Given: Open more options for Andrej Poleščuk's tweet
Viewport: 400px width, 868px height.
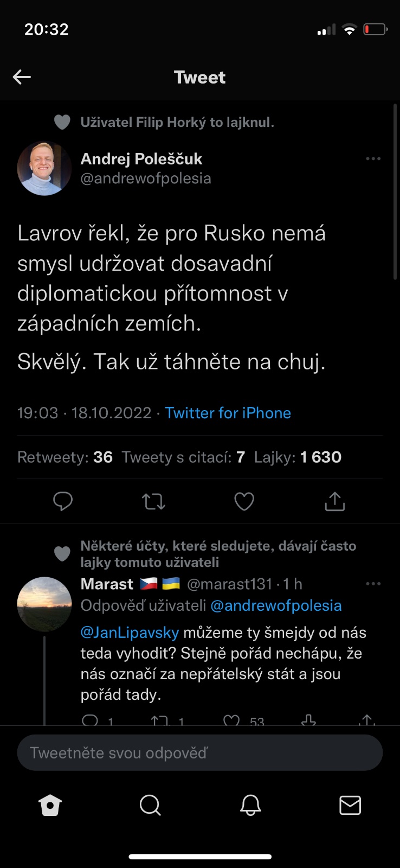Looking at the screenshot, I should [373, 159].
